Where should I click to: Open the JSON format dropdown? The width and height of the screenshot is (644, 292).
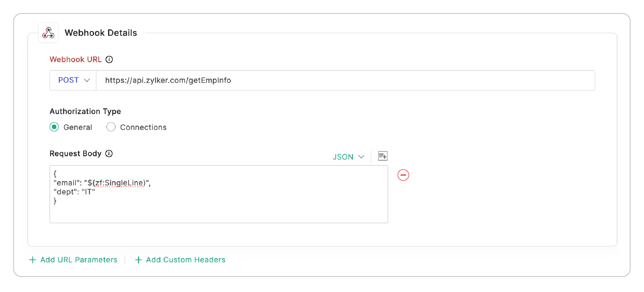point(348,157)
